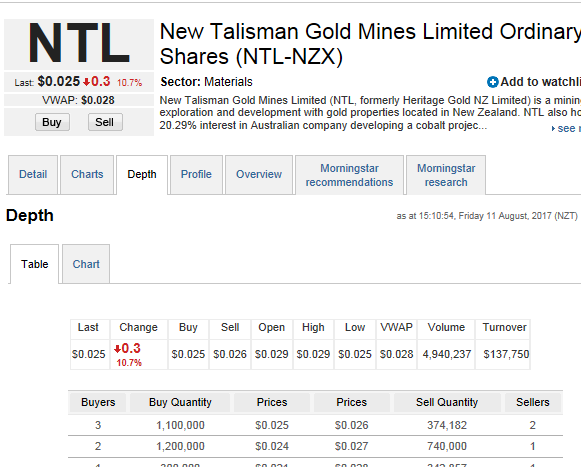The height and width of the screenshot is (467, 581).
Task: Open the Profile tab
Action: click(x=196, y=175)
